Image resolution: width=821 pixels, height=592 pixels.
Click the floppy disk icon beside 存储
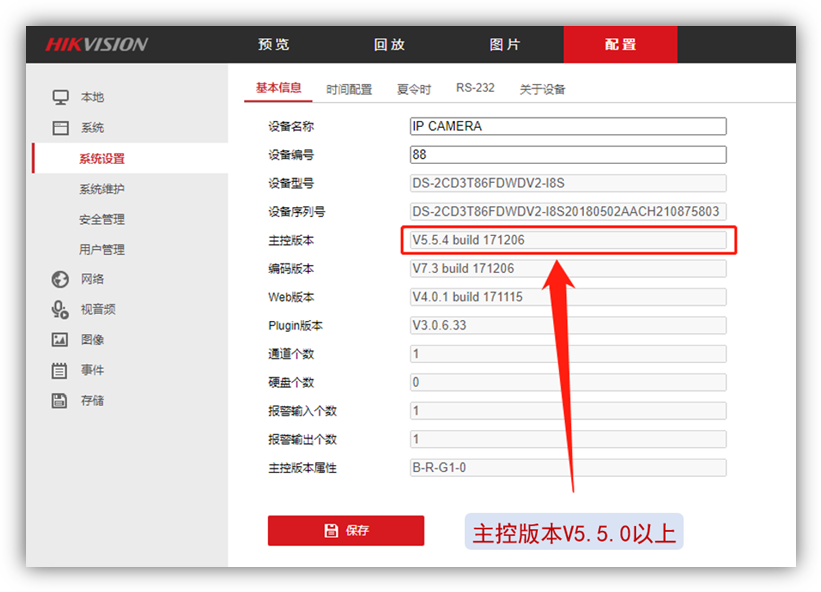[59, 400]
